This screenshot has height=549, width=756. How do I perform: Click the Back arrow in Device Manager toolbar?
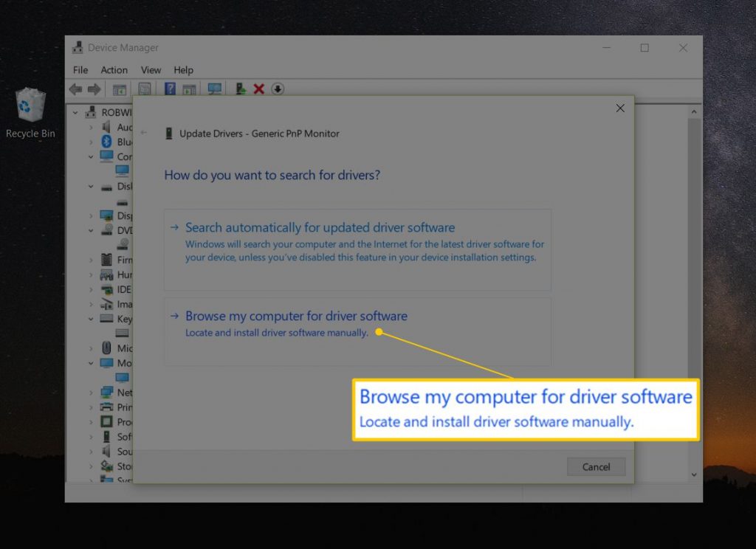click(x=76, y=89)
